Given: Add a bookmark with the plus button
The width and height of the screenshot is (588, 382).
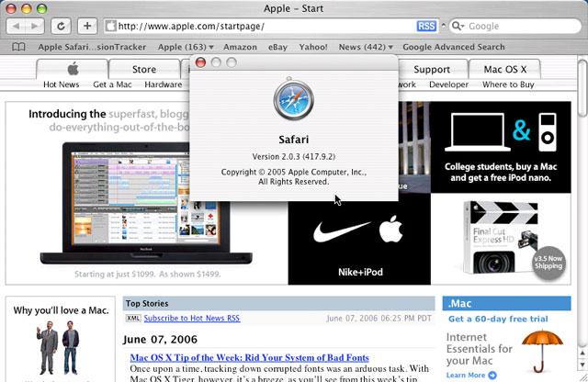Looking at the screenshot, I should pos(87,27).
